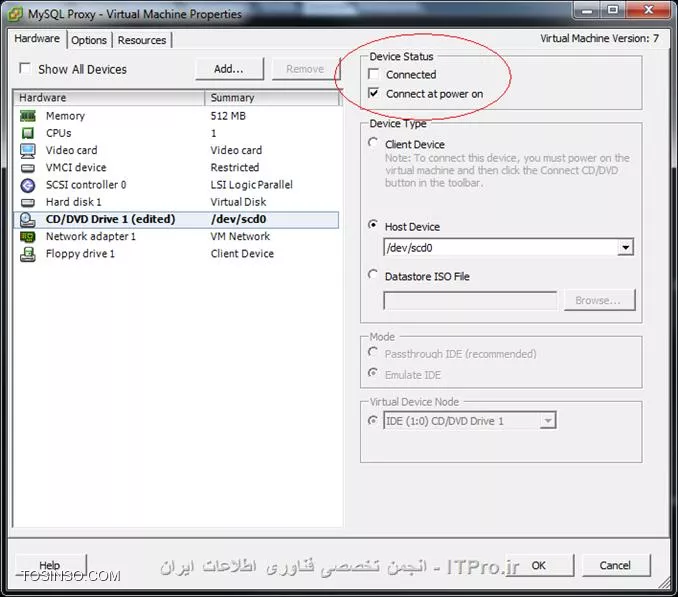Open the Host Device /dev/scd0 dropdown

pos(625,248)
